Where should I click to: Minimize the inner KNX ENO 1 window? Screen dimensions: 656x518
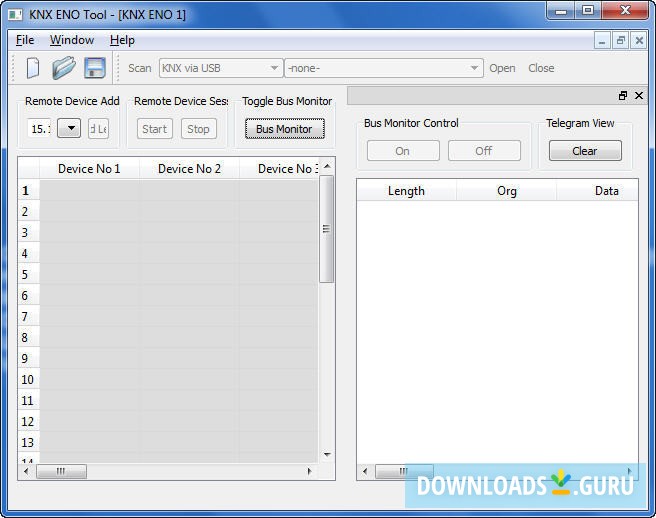click(x=602, y=41)
